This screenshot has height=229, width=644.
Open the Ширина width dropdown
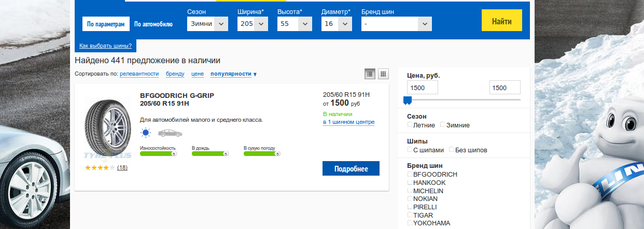(x=253, y=24)
